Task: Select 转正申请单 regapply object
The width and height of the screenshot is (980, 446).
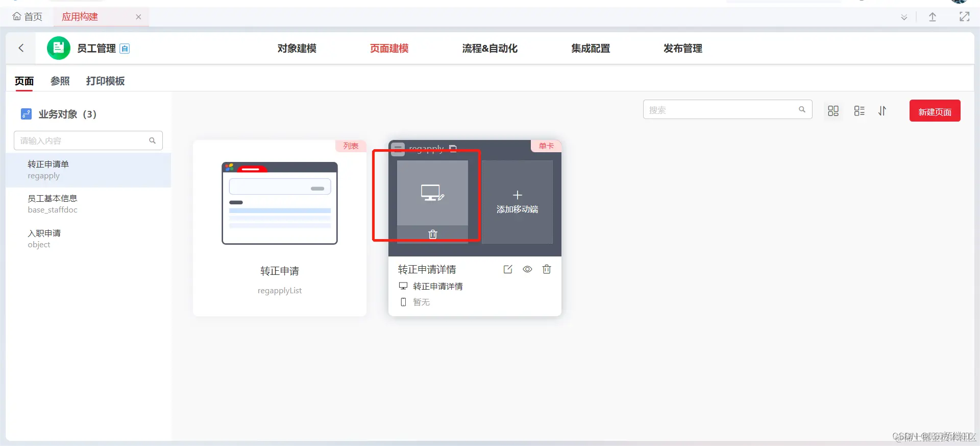Action: pos(88,170)
